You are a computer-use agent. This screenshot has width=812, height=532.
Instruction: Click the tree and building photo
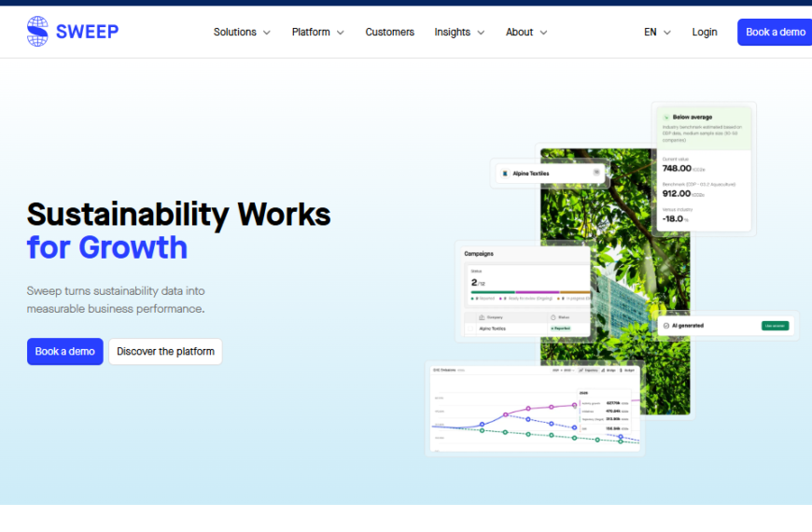coord(615,281)
